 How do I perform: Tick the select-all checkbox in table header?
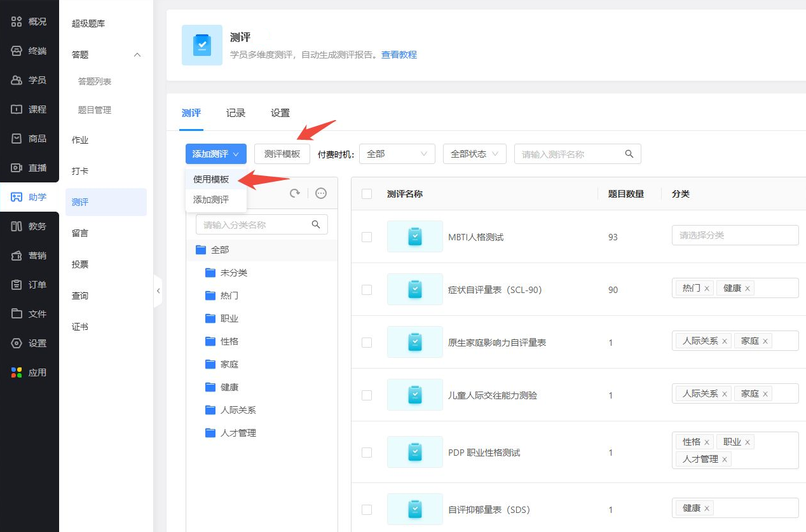[x=367, y=194]
